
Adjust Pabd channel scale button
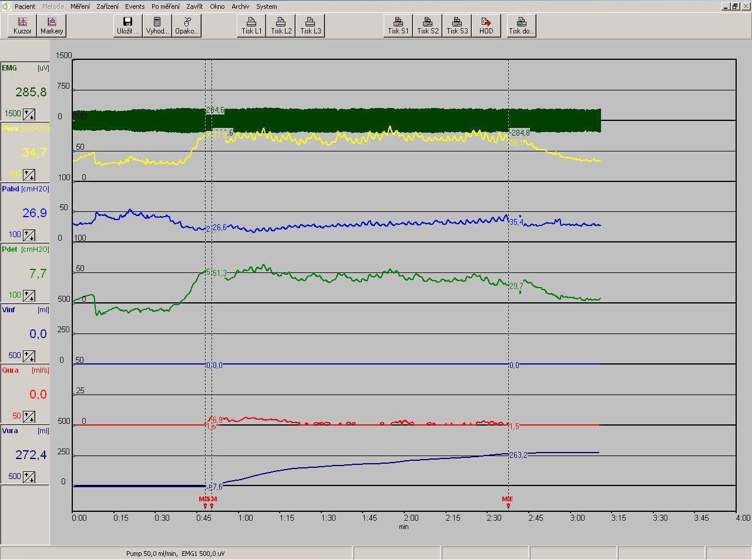[29, 235]
